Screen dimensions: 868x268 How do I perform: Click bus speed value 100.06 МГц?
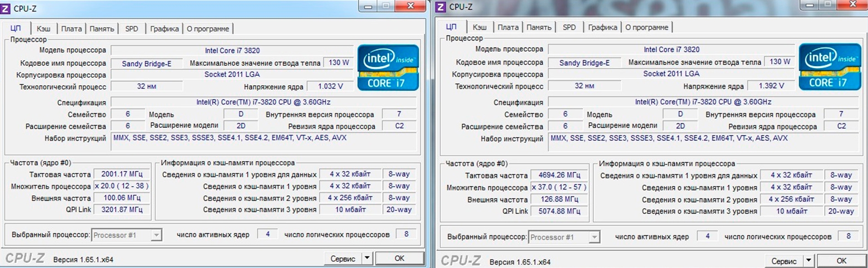(122, 198)
